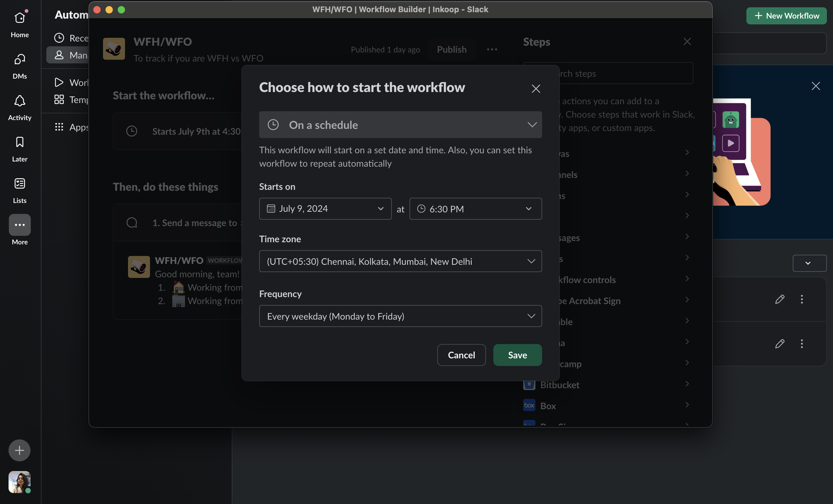The width and height of the screenshot is (833, 504).
Task: Open the July 9, 2024 date picker
Action: [325, 209]
